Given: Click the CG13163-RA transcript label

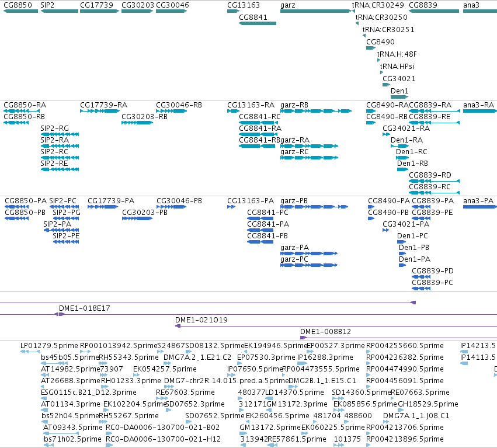Looking at the screenshot, I should click(x=251, y=105).
